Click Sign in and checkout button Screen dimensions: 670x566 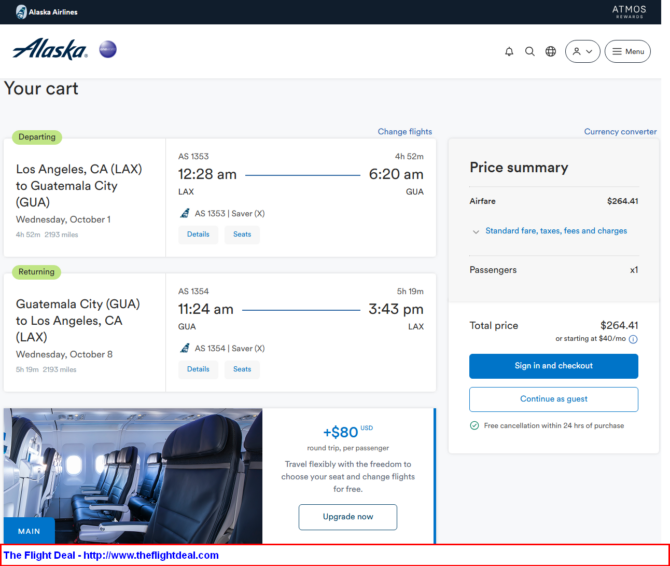[x=554, y=366]
